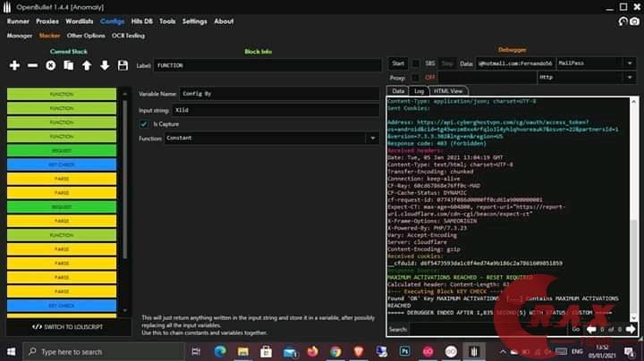
Task: Open the Windows Start menu
Action: (x=11, y=351)
